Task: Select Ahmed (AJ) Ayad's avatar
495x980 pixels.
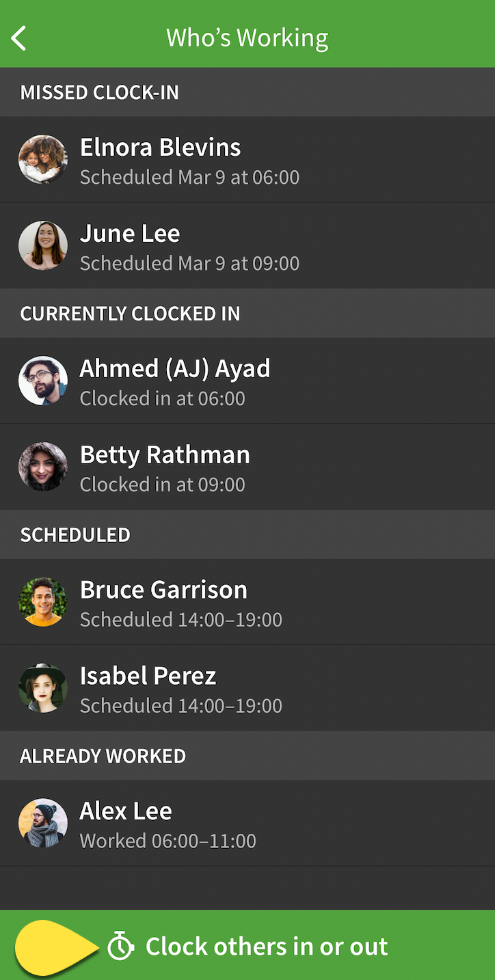Action: [x=42, y=381]
